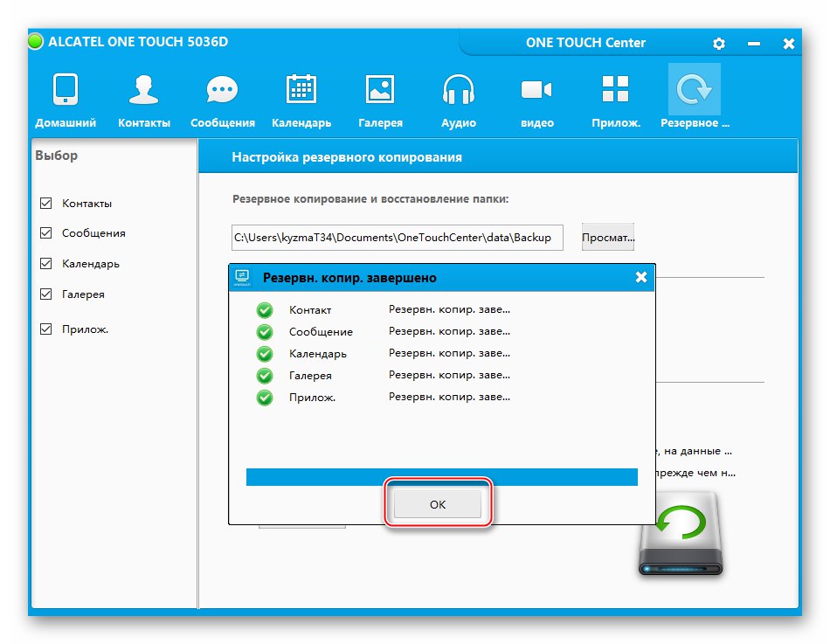Click the backup folder path field
The width and height of the screenshot is (830, 644).
[x=397, y=238]
